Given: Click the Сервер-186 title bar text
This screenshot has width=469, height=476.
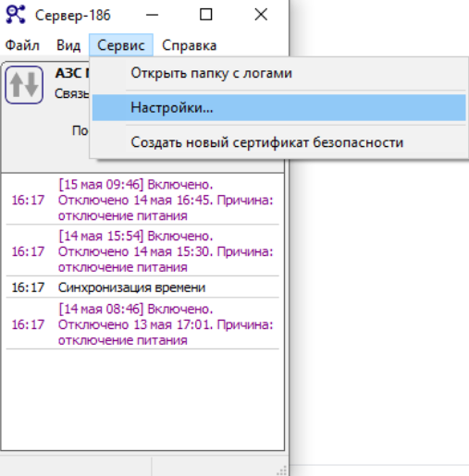Looking at the screenshot, I should 73,16.
